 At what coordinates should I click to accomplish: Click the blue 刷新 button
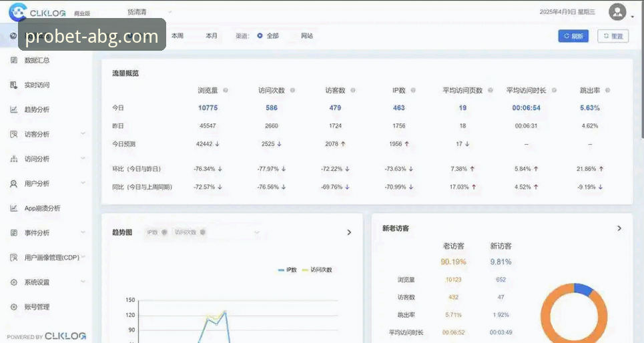(573, 36)
